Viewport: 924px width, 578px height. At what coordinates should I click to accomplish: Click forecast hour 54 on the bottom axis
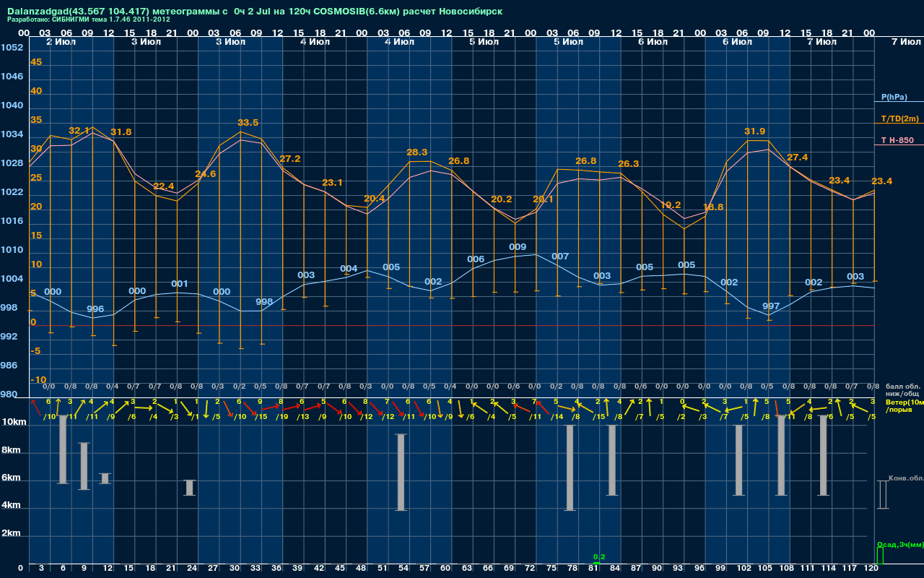point(404,569)
